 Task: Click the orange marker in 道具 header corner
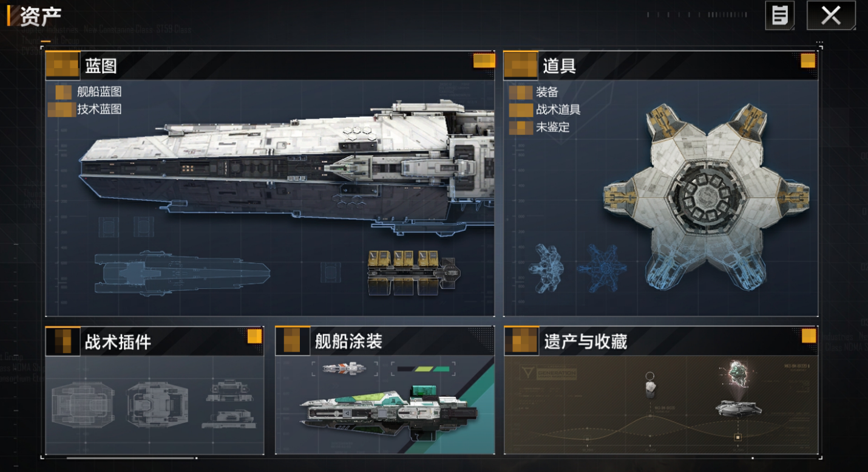808,61
